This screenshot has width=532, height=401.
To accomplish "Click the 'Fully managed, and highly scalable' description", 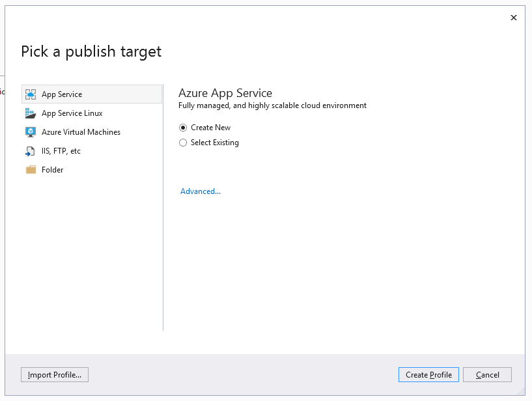I will (272, 105).
